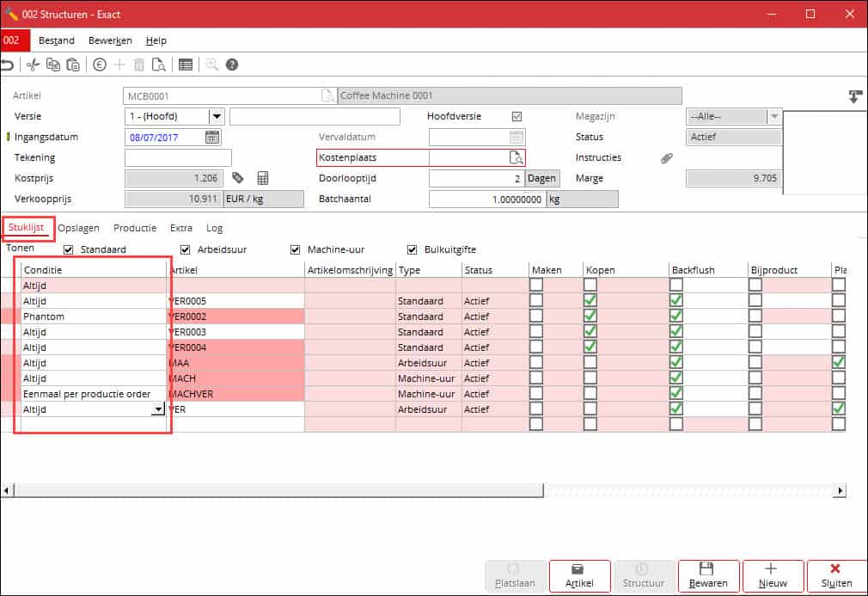Switch to the Productie tab

coord(135,228)
